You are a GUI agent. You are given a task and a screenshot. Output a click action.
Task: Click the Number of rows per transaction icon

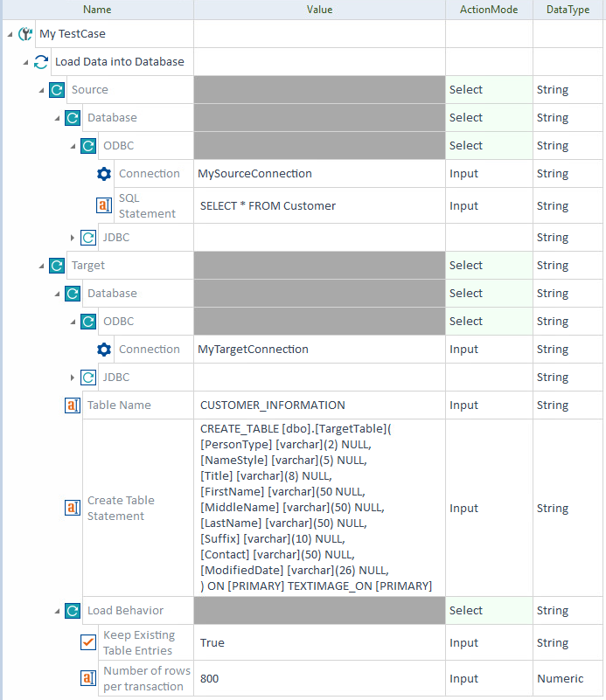[x=88, y=679]
